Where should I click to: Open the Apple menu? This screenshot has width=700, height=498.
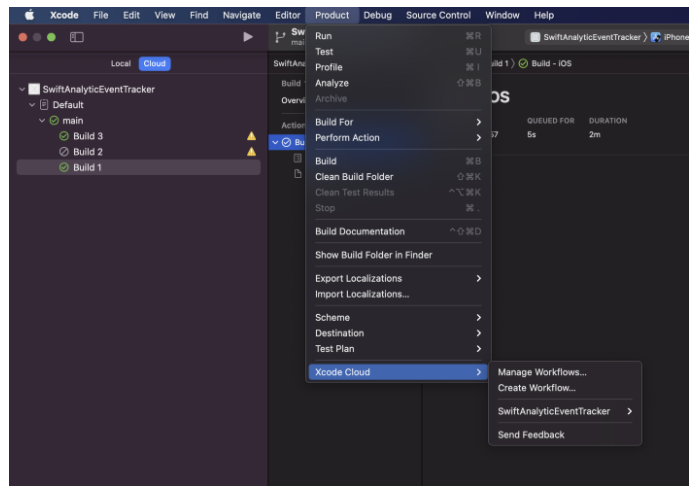coord(29,15)
